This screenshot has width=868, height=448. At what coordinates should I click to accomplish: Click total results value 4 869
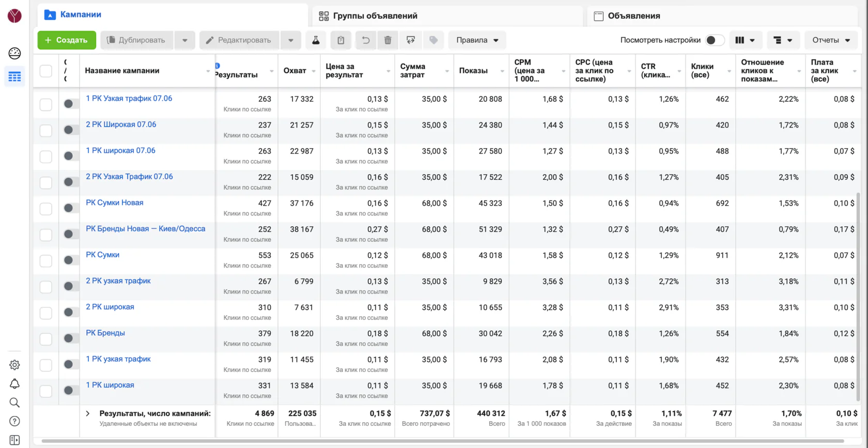(x=264, y=413)
